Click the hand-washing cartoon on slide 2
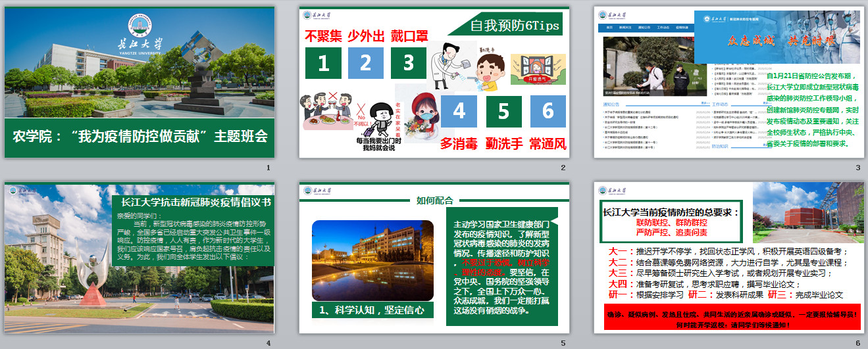868x349 pixels. pos(490,71)
